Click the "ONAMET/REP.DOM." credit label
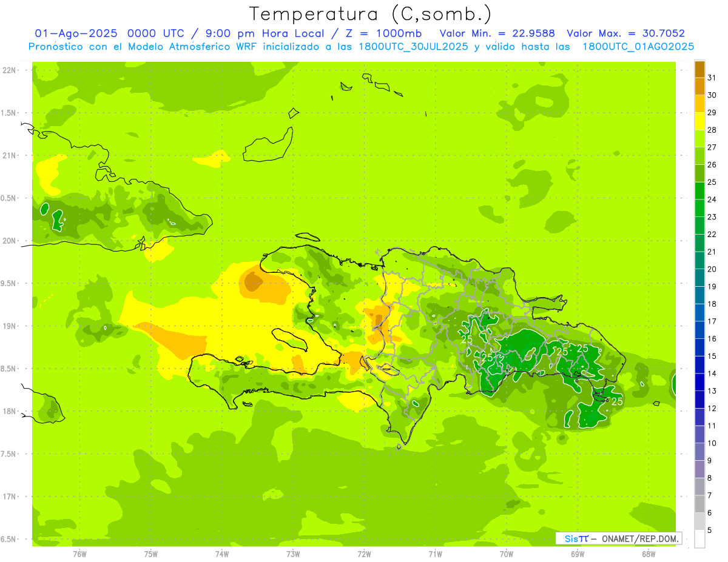 click(x=640, y=538)
